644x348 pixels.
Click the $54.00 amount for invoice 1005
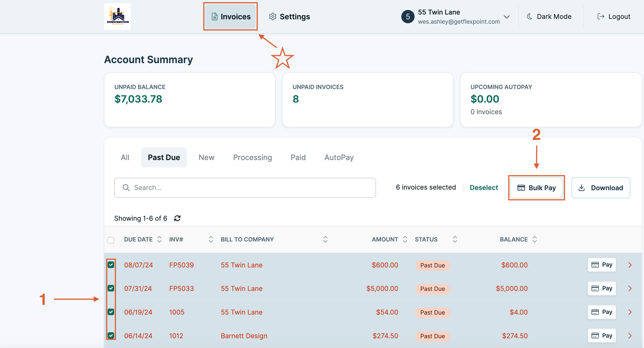387,312
